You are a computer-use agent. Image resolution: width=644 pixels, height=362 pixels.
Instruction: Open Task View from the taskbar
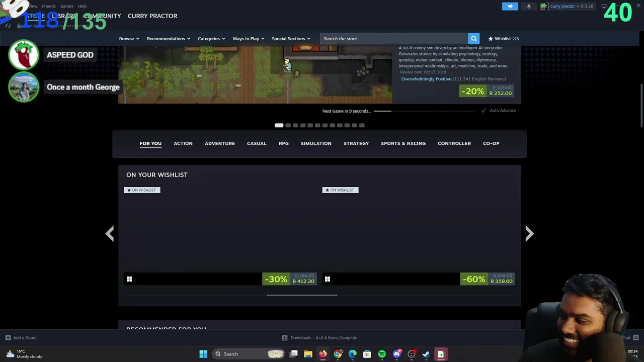point(294,354)
